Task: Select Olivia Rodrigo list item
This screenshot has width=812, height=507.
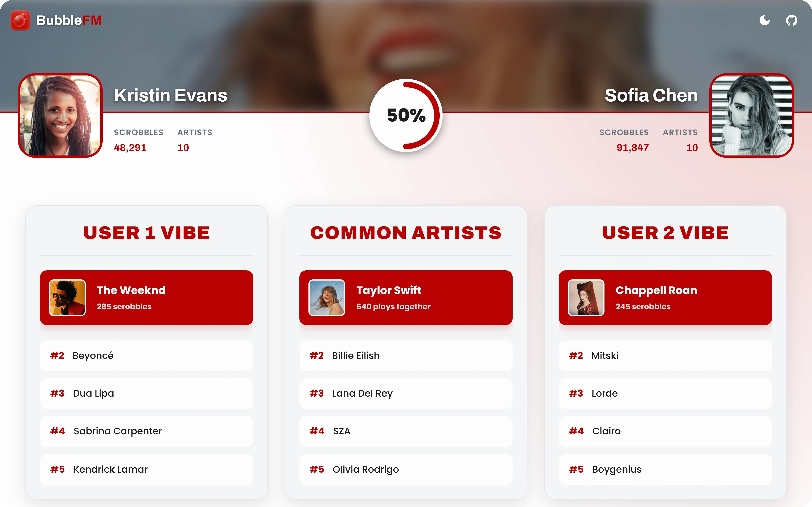Action: coord(406,469)
